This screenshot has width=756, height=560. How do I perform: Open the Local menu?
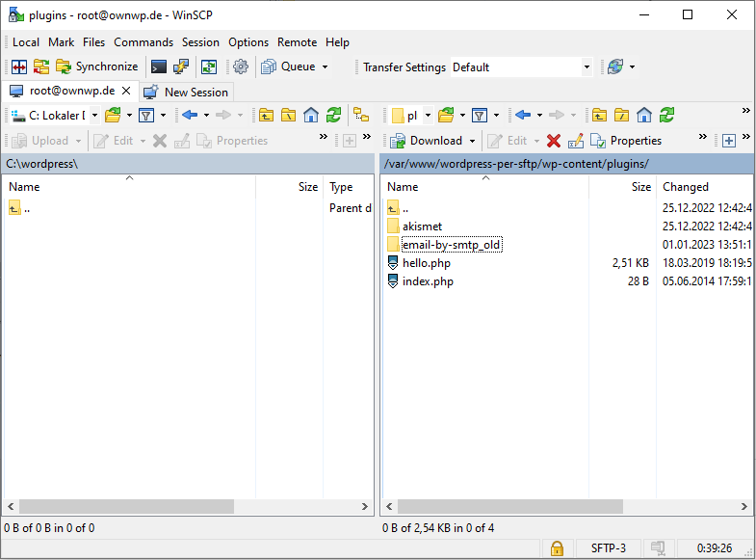point(26,42)
